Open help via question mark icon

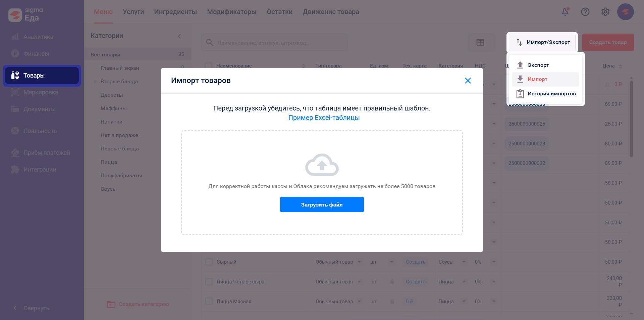(585, 12)
